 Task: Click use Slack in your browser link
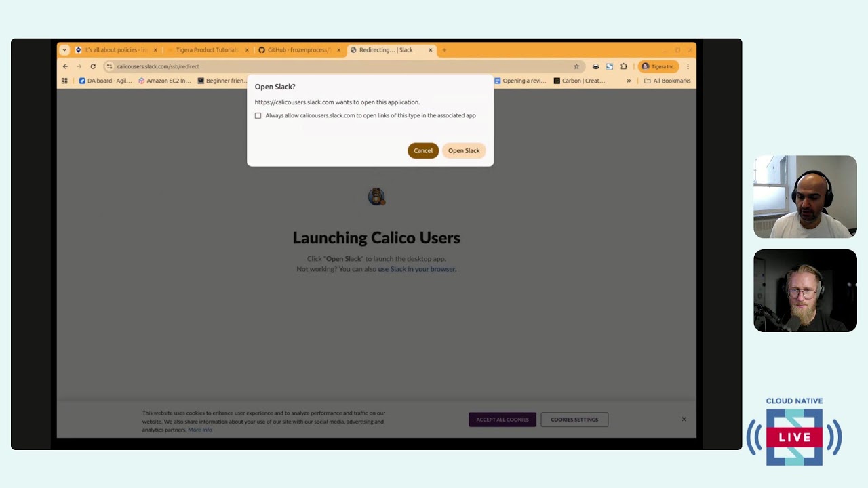click(x=416, y=269)
